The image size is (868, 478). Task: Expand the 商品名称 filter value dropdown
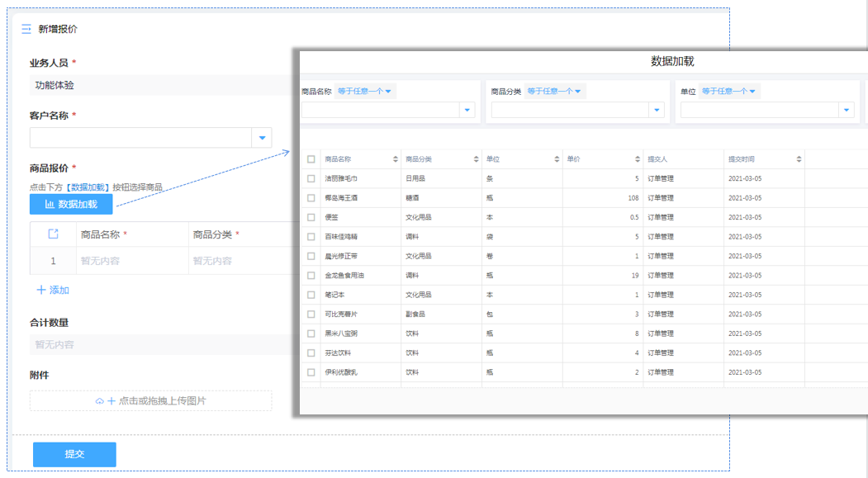tap(467, 110)
